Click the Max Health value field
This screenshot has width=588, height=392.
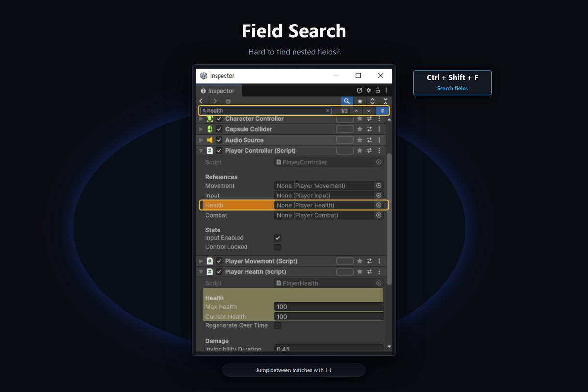pyautogui.click(x=329, y=307)
